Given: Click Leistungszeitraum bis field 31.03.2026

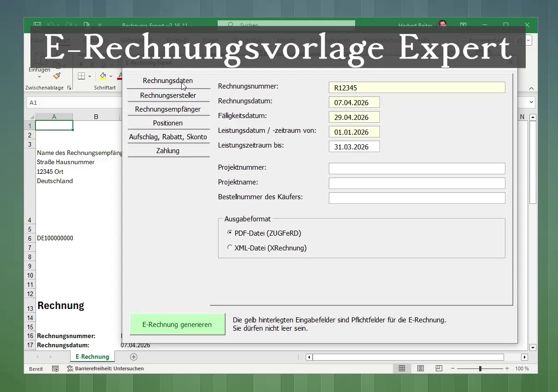Looking at the screenshot, I should coord(354,147).
